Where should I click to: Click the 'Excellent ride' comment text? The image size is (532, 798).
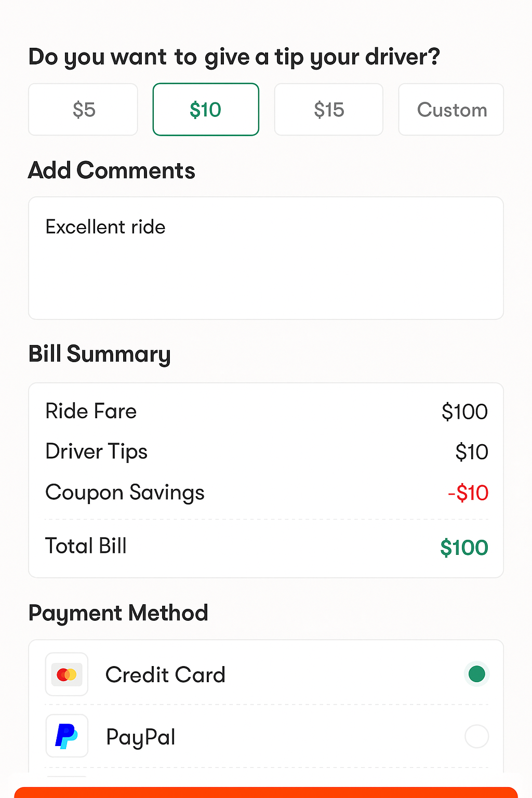click(x=105, y=227)
